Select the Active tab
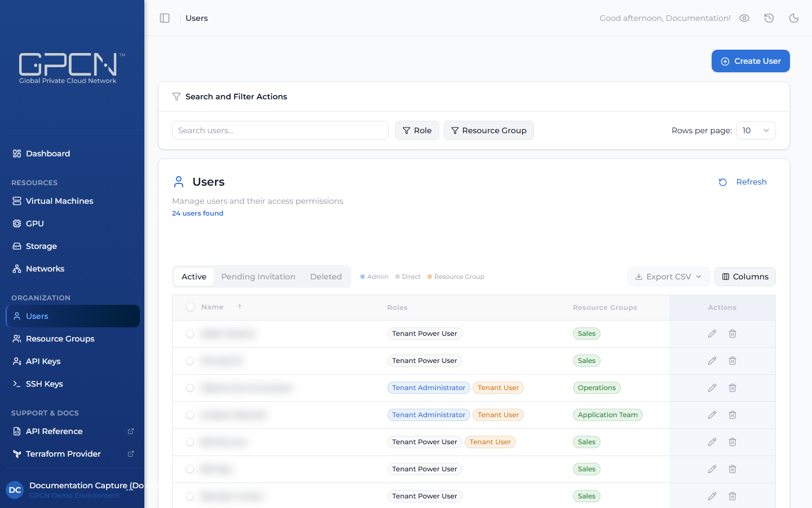 [x=194, y=277]
